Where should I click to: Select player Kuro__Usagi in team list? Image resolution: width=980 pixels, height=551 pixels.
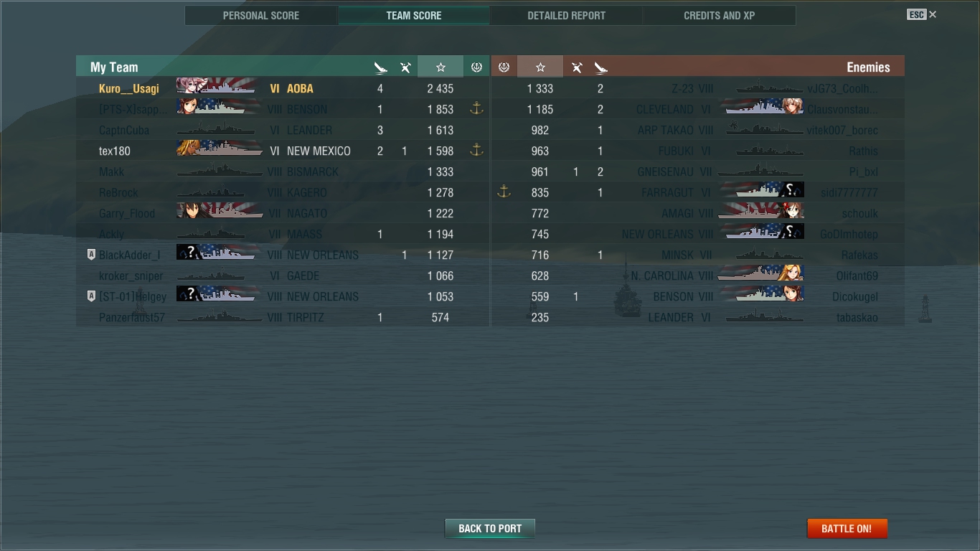[x=129, y=89]
